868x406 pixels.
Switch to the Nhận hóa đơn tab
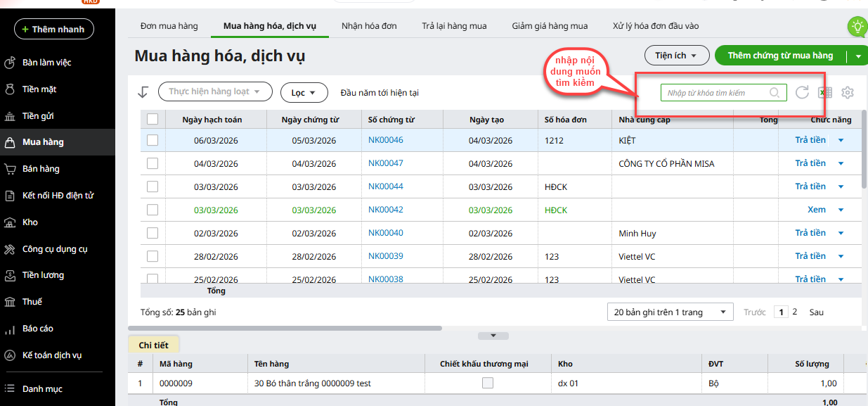(369, 26)
